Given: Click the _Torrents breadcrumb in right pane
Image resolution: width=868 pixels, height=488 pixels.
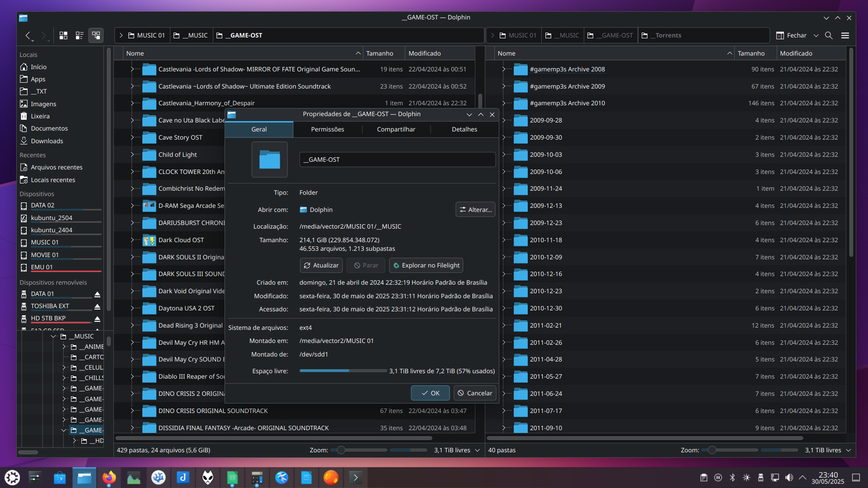Looking at the screenshot, I should [662, 35].
